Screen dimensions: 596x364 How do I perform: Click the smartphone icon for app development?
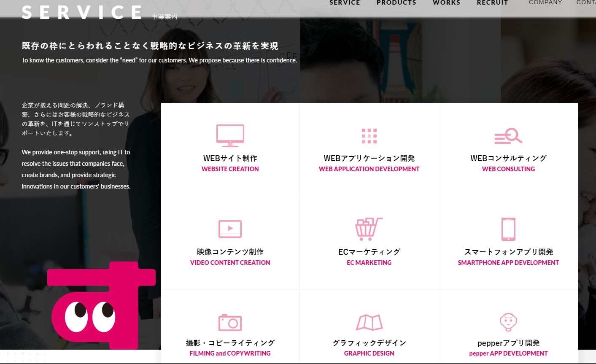click(508, 229)
